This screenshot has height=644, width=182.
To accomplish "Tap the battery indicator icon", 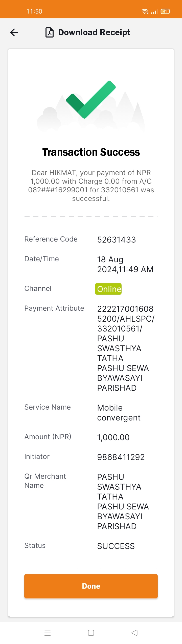I will point(166,11).
